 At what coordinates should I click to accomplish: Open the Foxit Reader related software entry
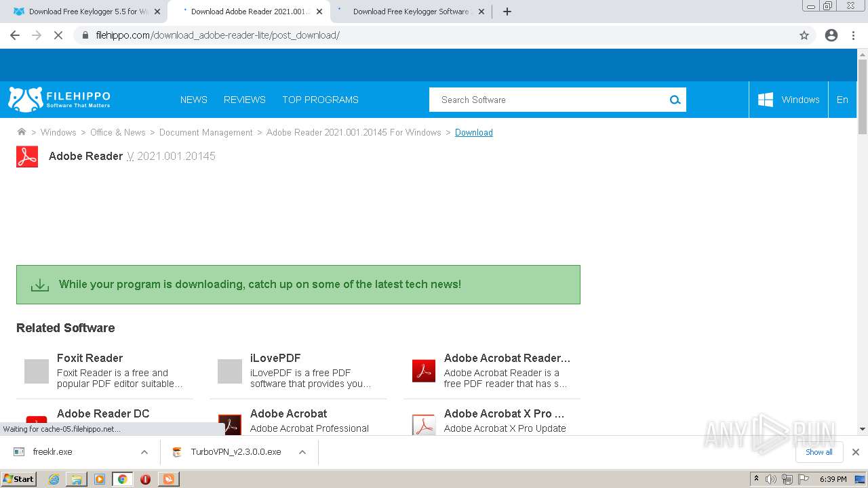click(x=90, y=358)
